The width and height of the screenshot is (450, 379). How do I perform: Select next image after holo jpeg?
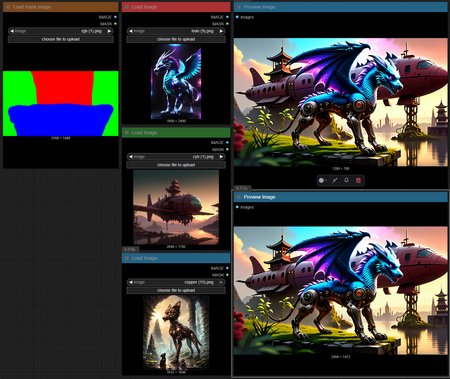coord(221,31)
